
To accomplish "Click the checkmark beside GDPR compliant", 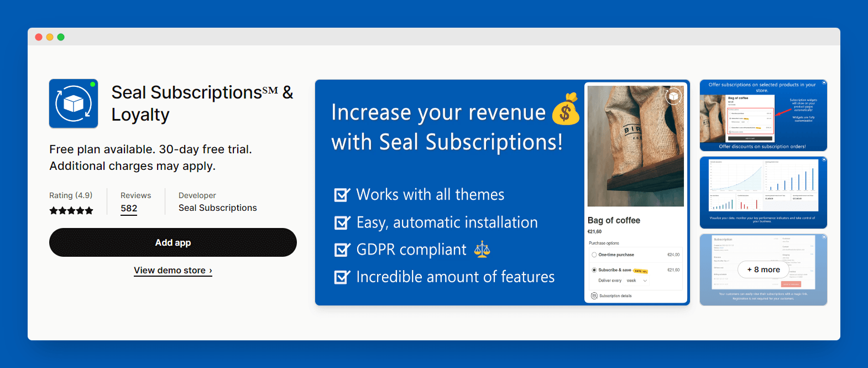I will pyautogui.click(x=342, y=250).
